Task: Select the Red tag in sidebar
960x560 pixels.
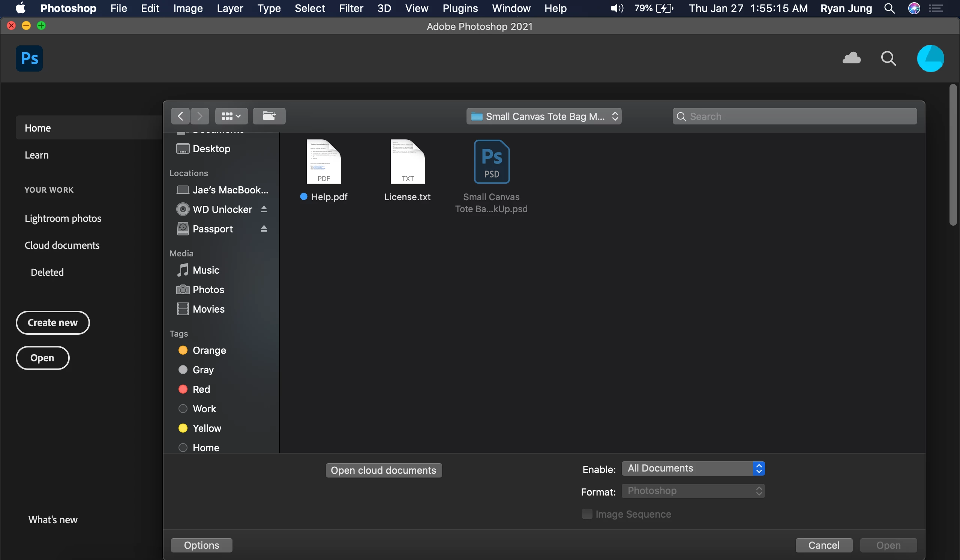Action: pos(201,389)
